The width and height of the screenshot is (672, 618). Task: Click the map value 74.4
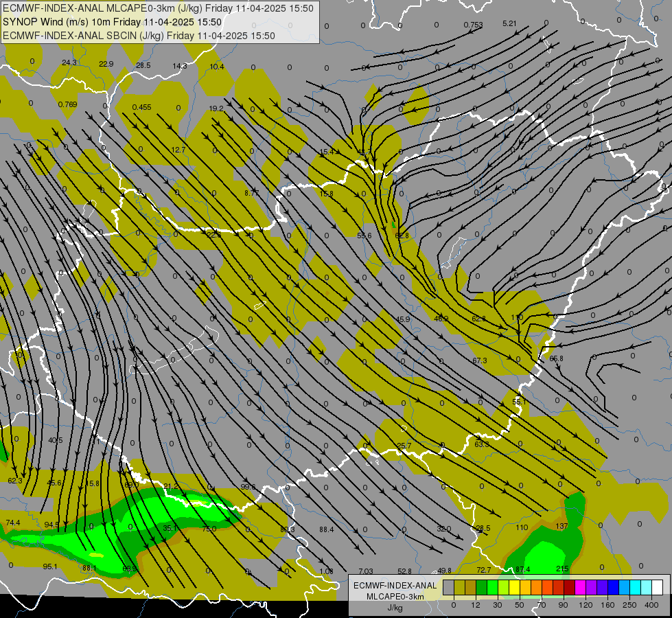pyautogui.click(x=13, y=523)
